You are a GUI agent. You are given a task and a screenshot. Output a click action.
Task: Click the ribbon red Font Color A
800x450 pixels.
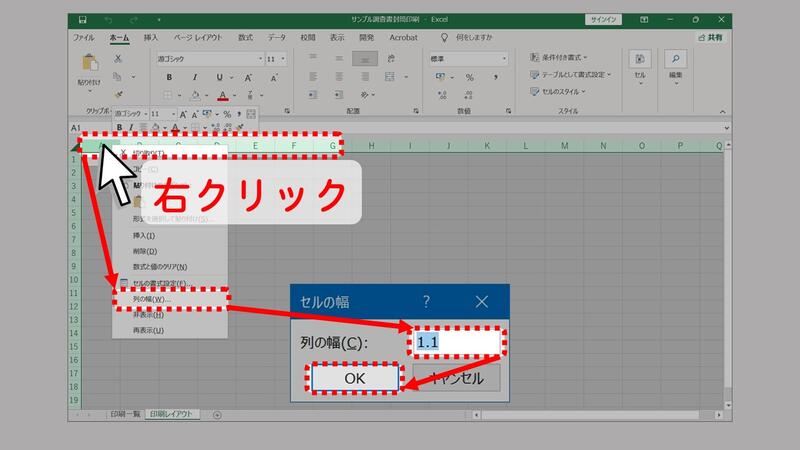(x=222, y=95)
